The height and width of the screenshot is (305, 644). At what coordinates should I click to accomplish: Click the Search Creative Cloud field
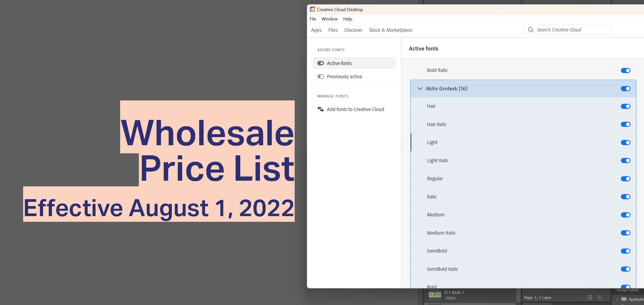point(571,30)
